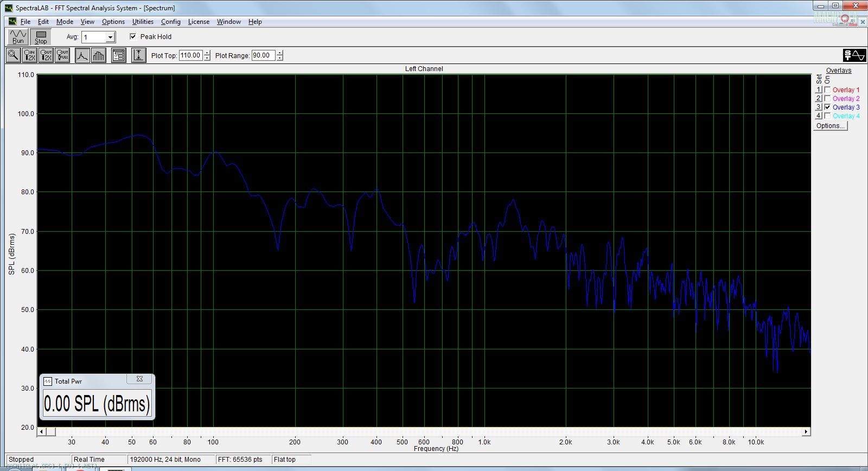This screenshot has height=471, width=868.
Task: Open the Help menu
Action: pyautogui.click(x=255, y=22)
